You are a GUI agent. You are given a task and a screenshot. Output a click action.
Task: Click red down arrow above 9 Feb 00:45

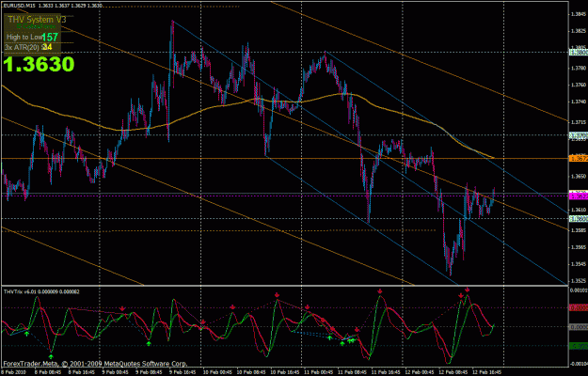click(x=122, y=308)
